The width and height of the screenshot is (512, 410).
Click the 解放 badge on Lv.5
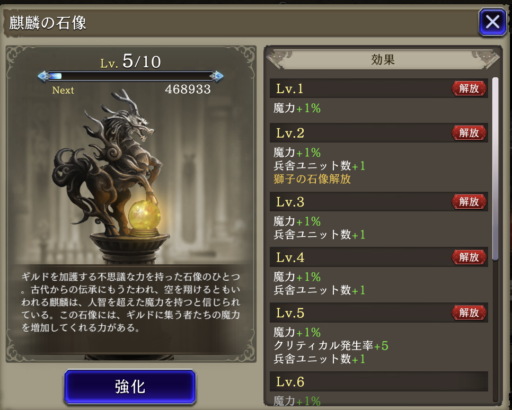[469, 312]
